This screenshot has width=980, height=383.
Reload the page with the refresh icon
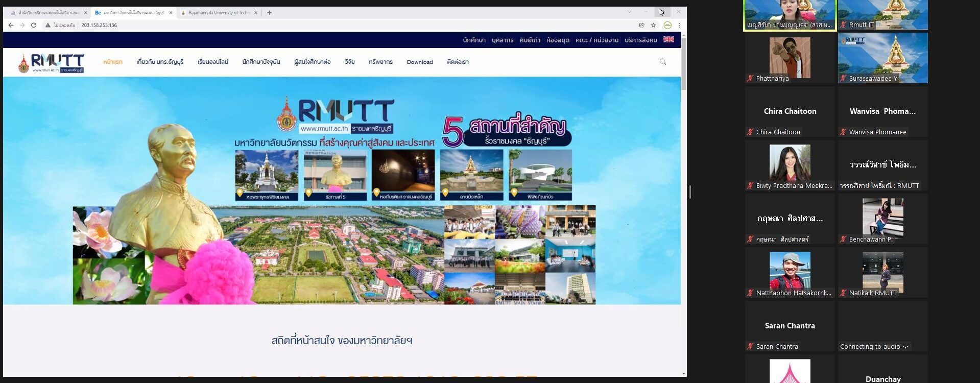click(34, 25)
